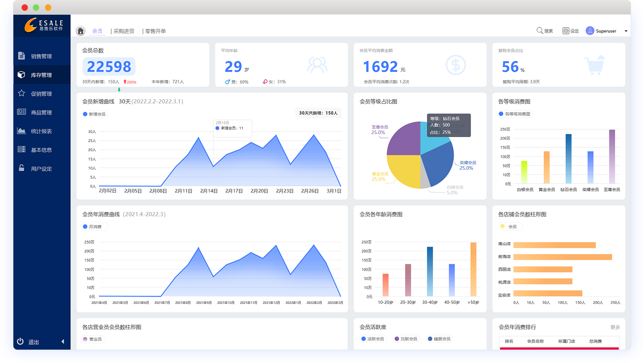The width and height of the screenshot is (644, 363).
Task: Click the power icon beside 退出
Action: [20, 341]
